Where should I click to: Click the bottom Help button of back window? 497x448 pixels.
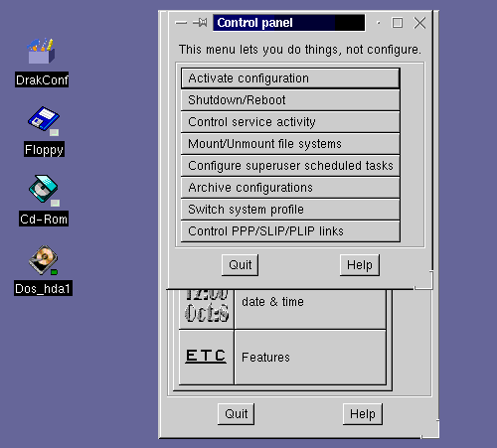[x=363, y=414]
